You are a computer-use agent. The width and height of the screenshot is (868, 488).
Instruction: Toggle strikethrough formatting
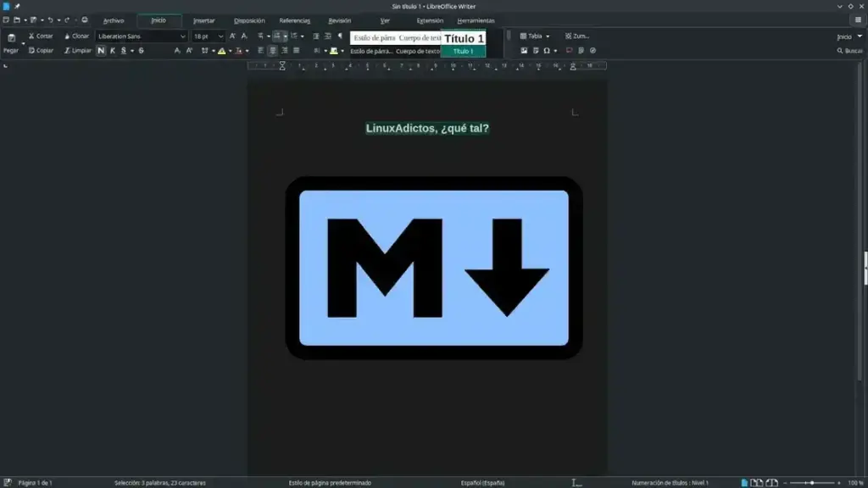[x=142, y=50]
